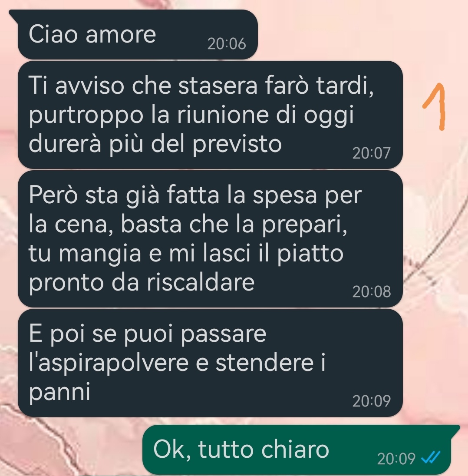Click the blue double-check read receipt icon
This screenshot has height=476, width=468.
click(431, 457)
